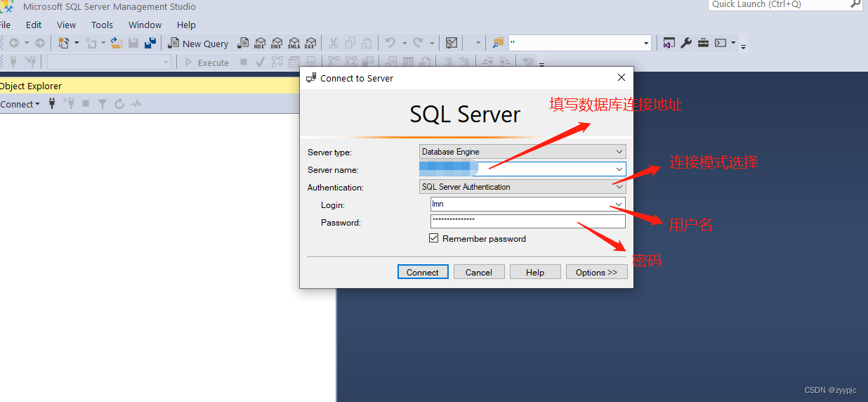868x402 pixels.
Task: Open the Edit menu
Action: (x=34, y=25)
